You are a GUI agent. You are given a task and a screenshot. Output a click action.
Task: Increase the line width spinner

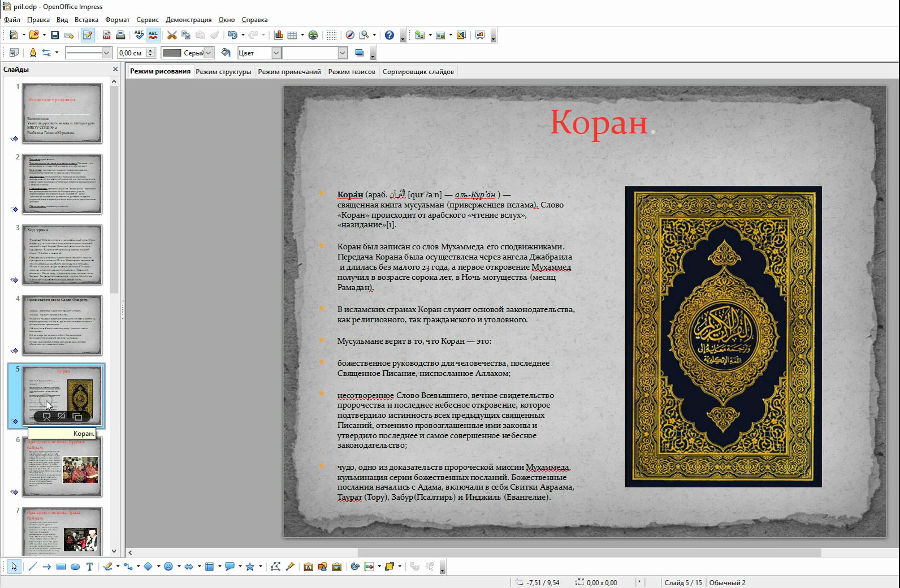150,50
